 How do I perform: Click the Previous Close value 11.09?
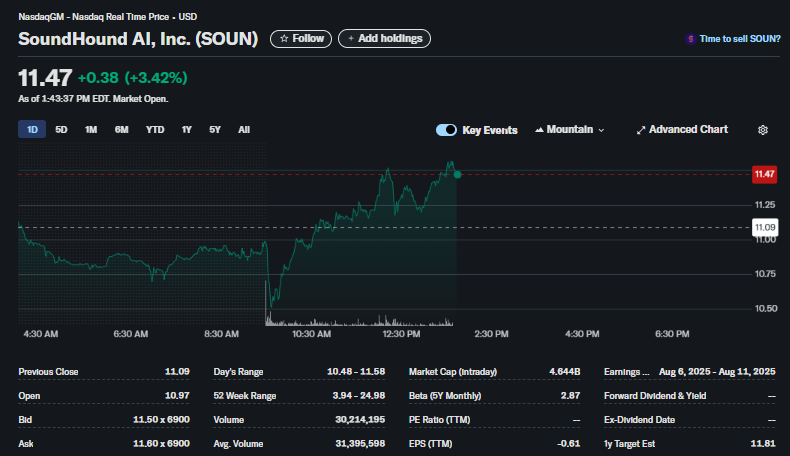click(177, 372)
